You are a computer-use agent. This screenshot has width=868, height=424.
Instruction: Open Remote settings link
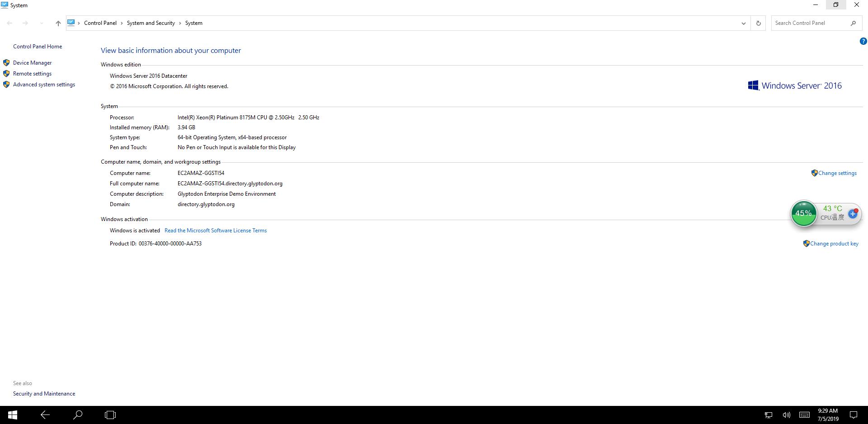[32, 74]
